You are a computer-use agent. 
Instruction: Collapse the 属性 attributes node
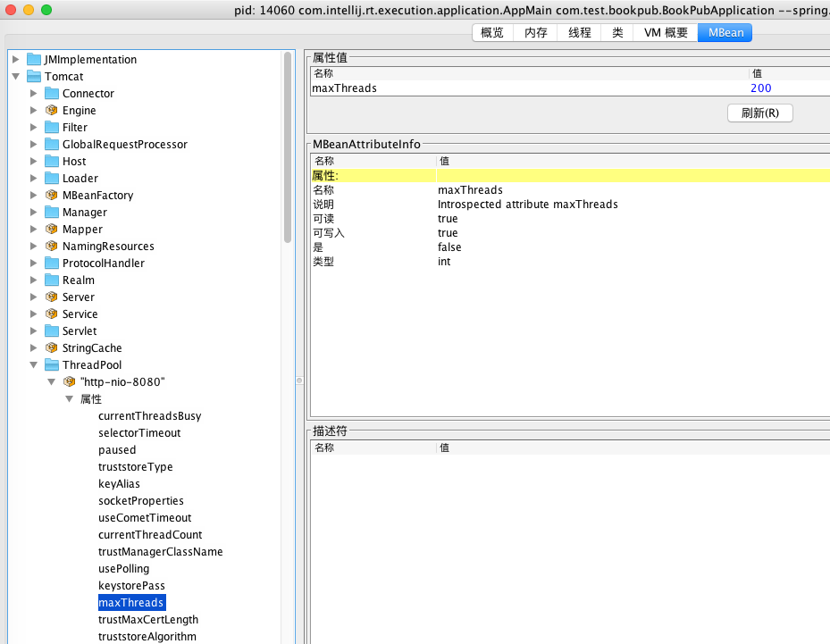click(x=70, y=399)
